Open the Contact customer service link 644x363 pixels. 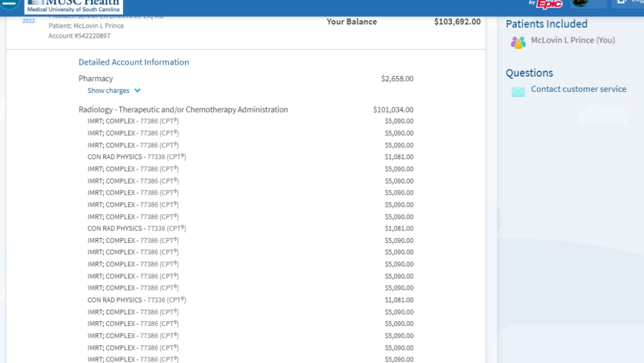coord(579,89)
